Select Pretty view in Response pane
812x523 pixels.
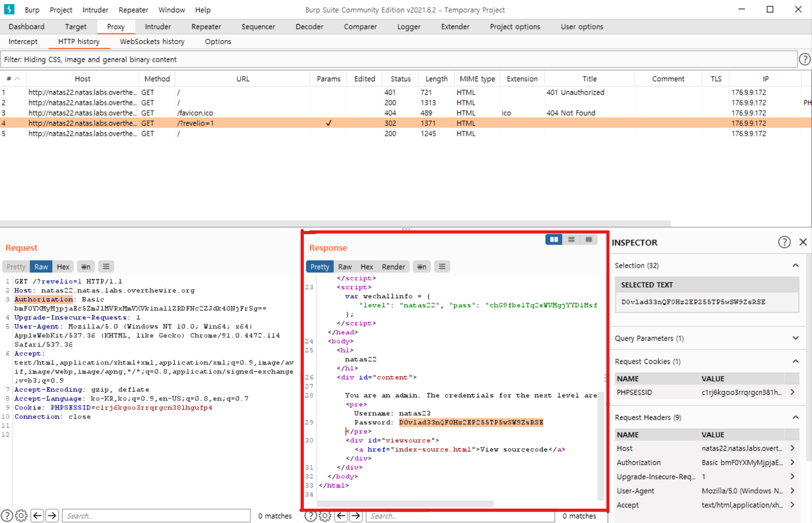320,267
